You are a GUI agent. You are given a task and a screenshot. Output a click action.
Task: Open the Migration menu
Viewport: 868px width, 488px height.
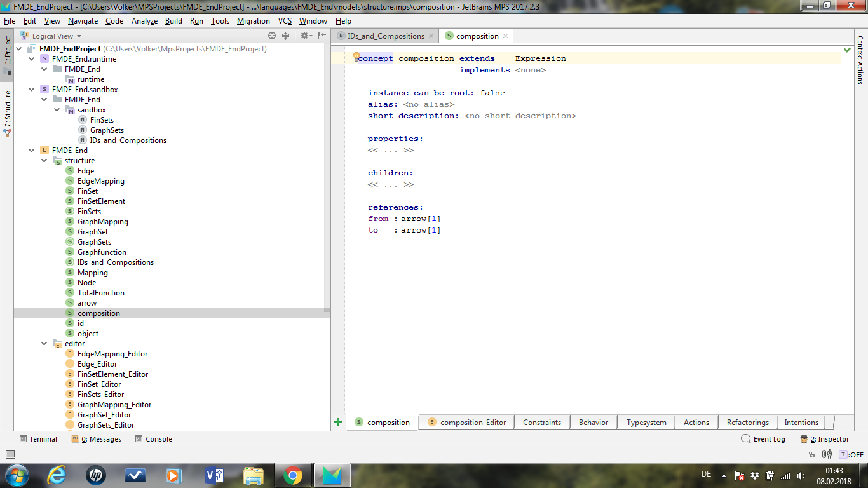(x=253, y=21)
